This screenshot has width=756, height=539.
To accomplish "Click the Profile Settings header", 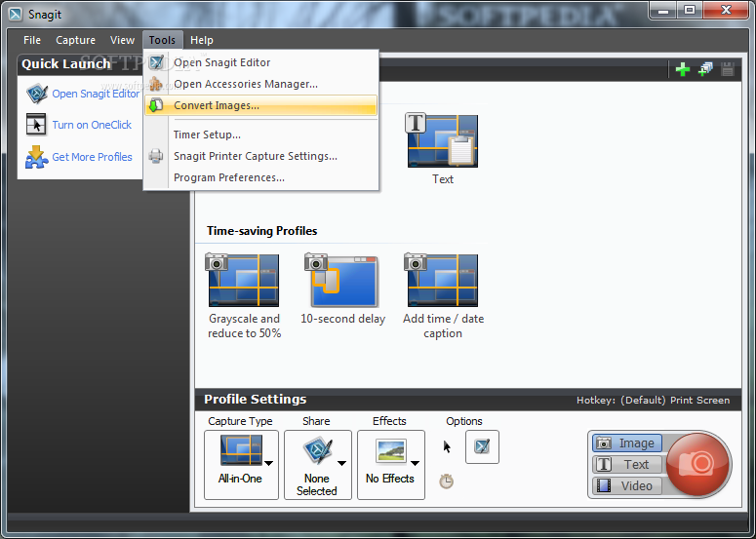I will [255, 400].
